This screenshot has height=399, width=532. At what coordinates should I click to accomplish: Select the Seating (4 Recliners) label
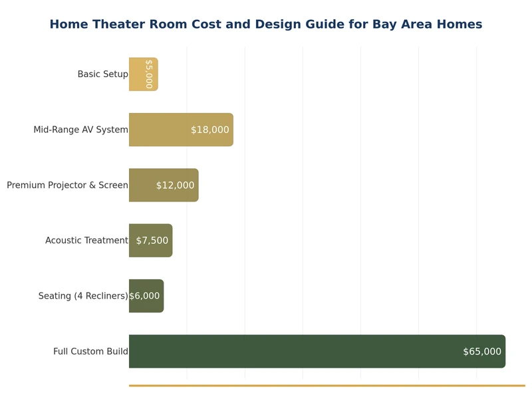[x=83, y=296]
